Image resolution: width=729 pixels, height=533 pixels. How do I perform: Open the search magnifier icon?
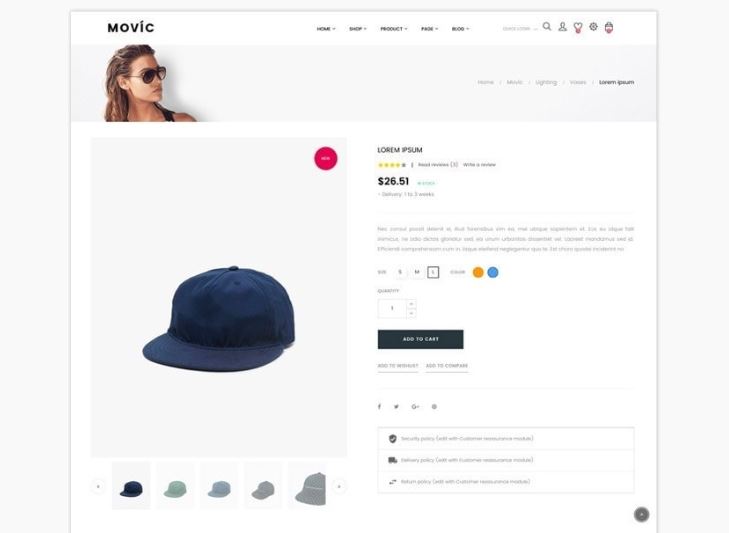coord(547,27)
